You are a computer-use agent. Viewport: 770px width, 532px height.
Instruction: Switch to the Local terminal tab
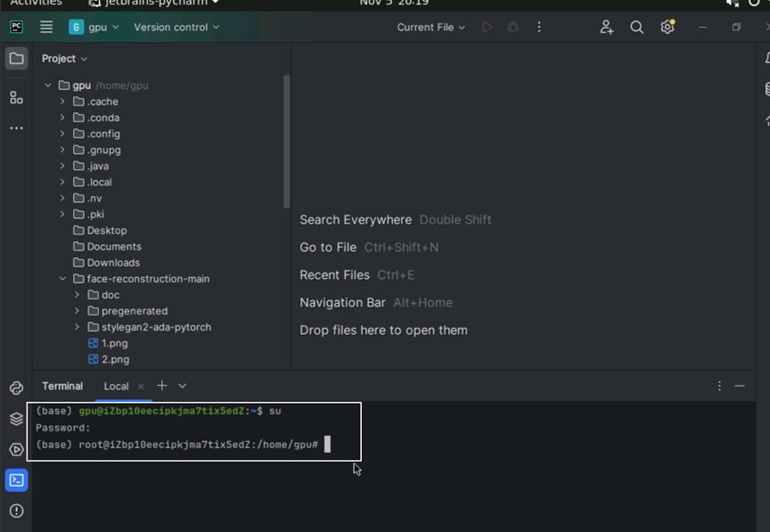pos(117,386)
